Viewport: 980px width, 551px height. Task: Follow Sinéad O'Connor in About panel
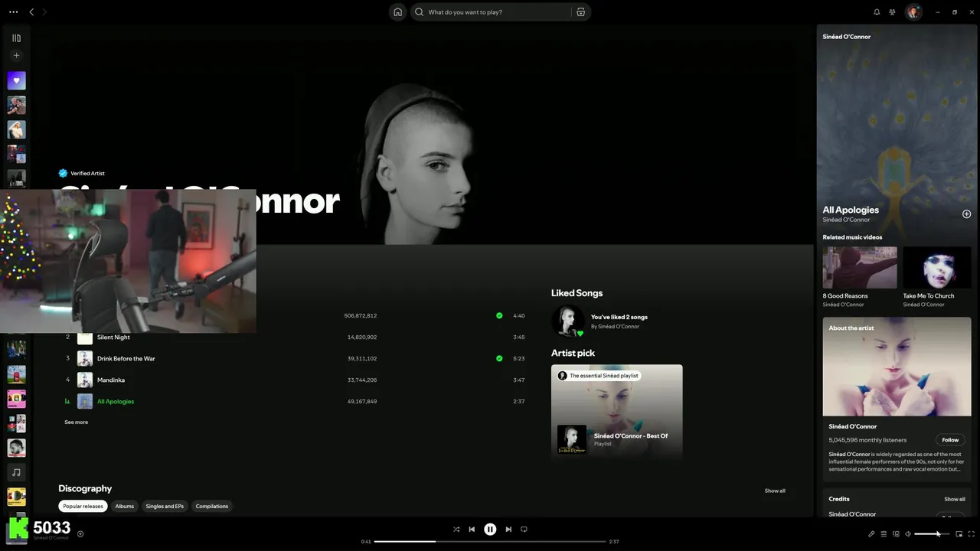950,440
